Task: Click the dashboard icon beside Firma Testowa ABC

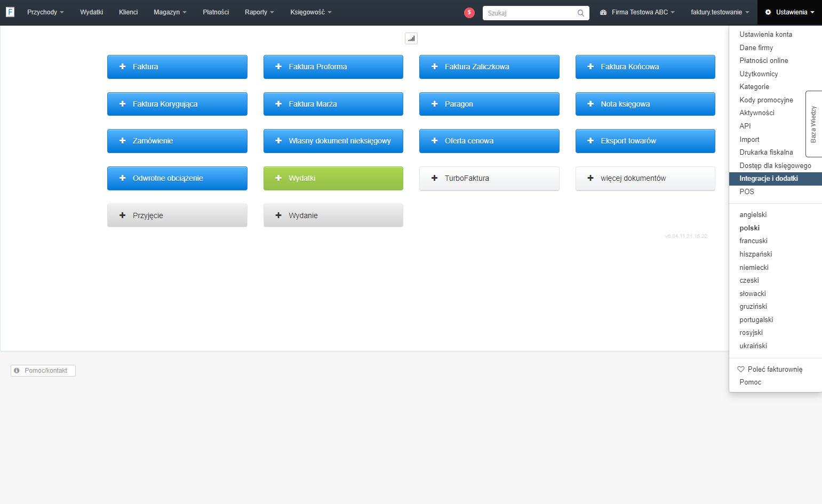Action: click(603, 12)
